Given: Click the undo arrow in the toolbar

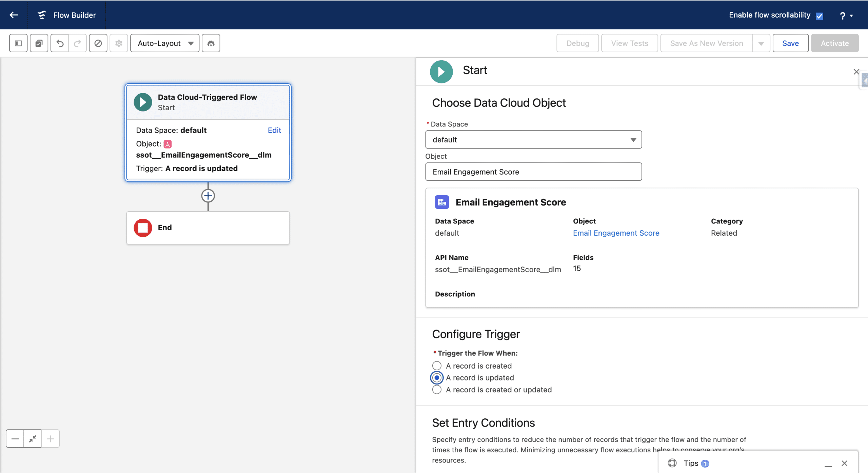Looking at the screenshot, I should click(60, 43).
